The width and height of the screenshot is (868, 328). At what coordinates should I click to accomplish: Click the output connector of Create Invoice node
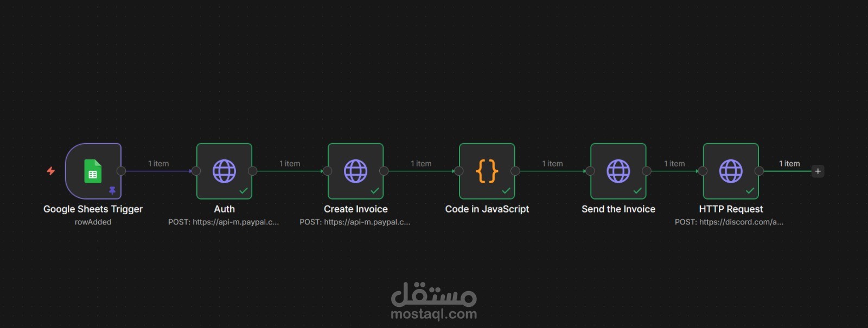[x=384, y=171]
